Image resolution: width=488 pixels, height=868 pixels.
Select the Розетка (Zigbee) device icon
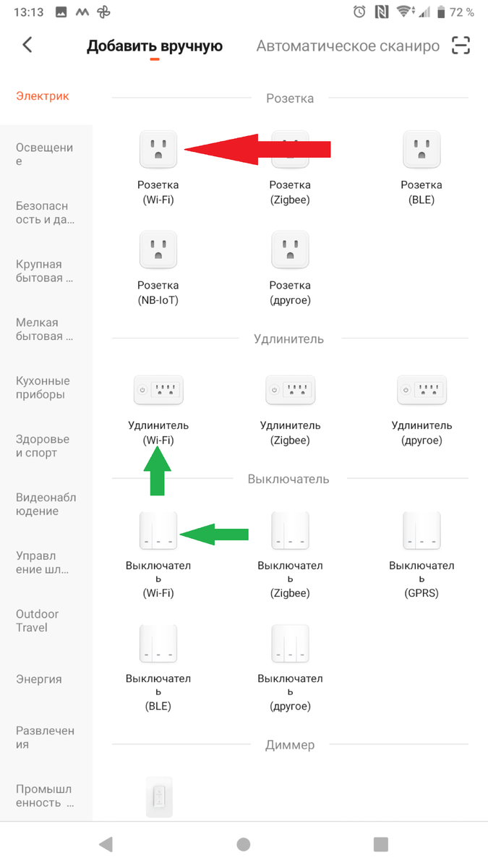click(290, 149)
